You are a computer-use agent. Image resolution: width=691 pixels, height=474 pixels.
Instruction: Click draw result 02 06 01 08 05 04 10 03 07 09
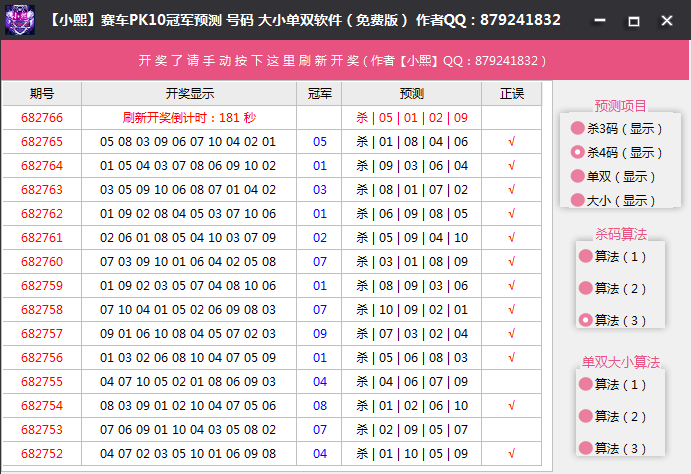pyautogui.click(x=188, y=237)
